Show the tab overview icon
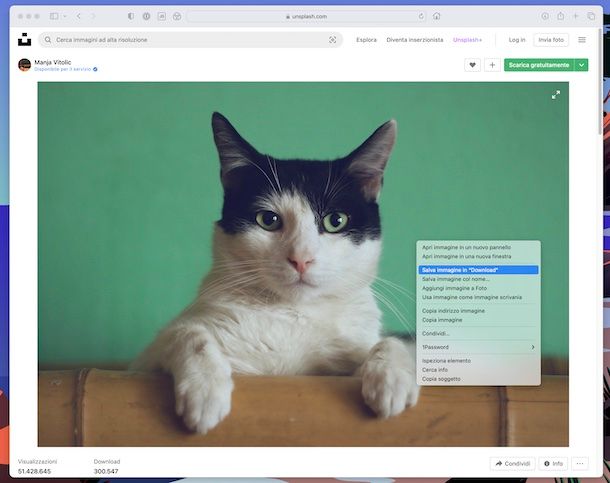 point(591,16)
